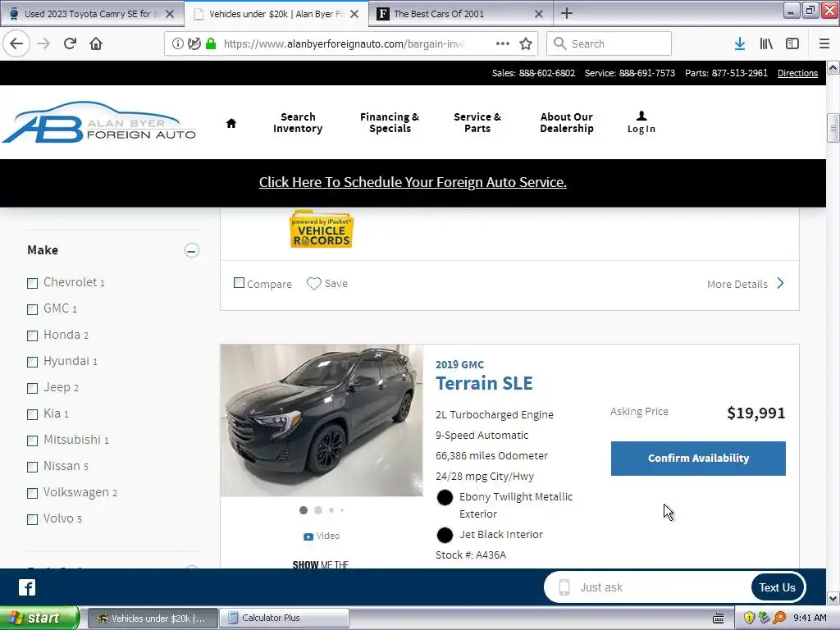Viewport: 840px width, 630px height.
Task: Check the Jeep make filter
Action: tap(33, 388)
